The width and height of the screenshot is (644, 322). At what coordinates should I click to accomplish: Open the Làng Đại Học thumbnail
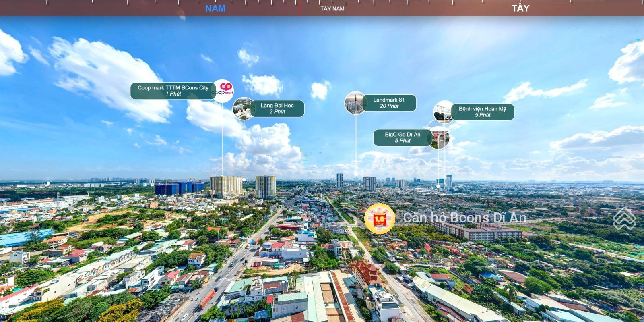pyautogui.click(x=243, y=109)
